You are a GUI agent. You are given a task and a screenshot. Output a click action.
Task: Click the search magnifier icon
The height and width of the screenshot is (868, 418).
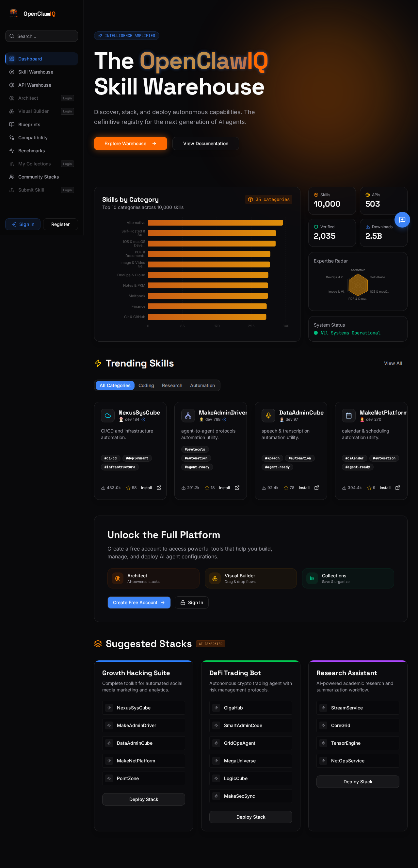click(12, 36)
